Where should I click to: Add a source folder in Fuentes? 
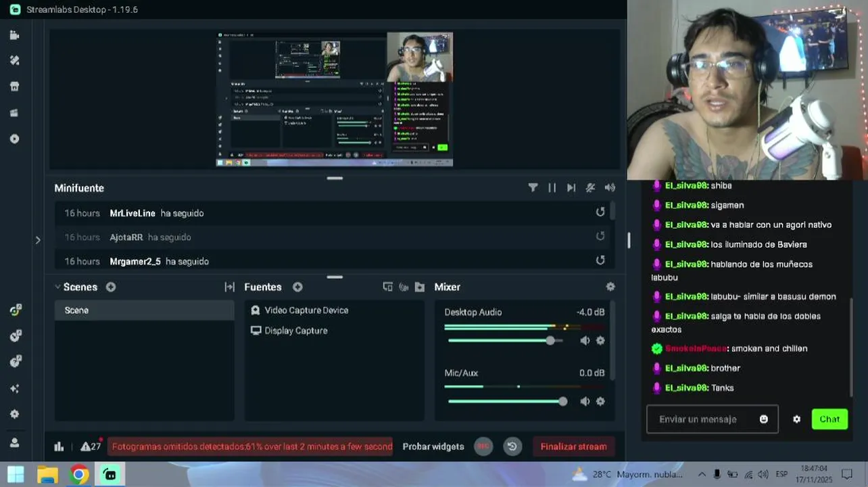(x=420, y=287)
